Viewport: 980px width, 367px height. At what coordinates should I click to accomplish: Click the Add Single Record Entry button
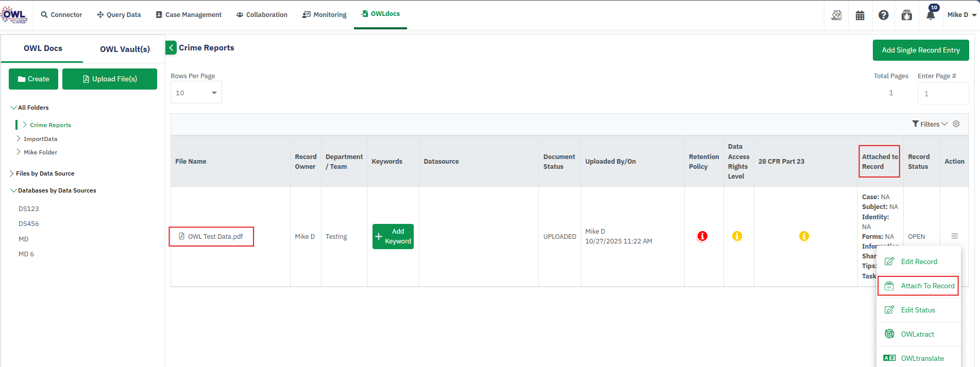coord(920,50)
